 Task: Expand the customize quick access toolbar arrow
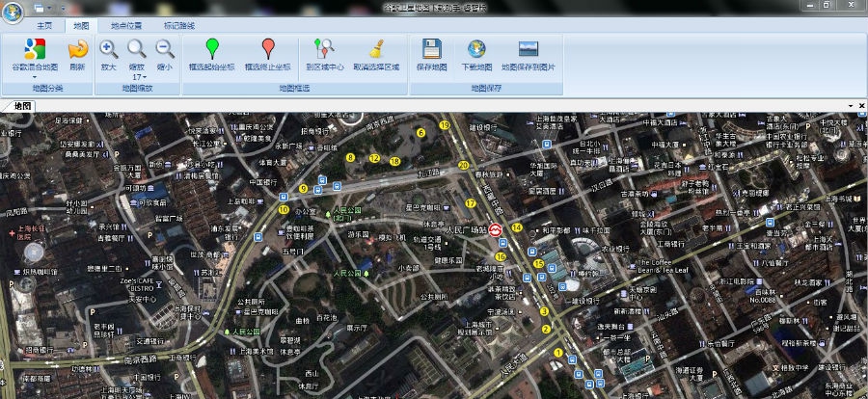point(62,9)
